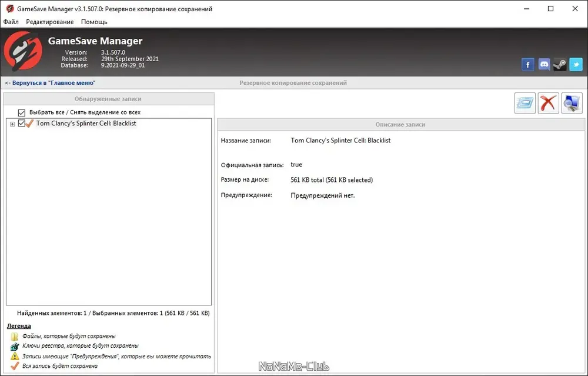Click 'Файлы, которые будут сохранены' legend text
The height and width of the screenshot is (376, 588).
point(69,336)
